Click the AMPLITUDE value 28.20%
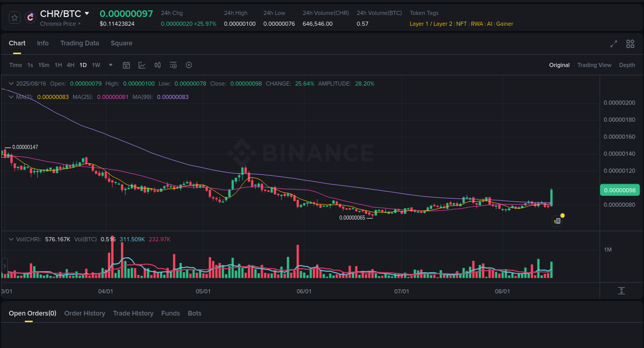Viewport: 644px width, 348px height. [365, 84]
